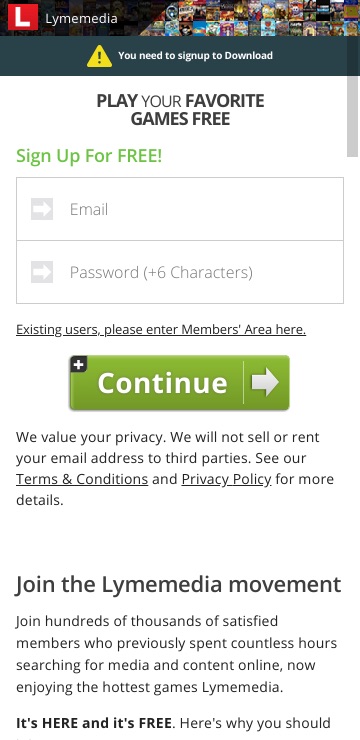Click the Lymemedia brand name text
360x740 pixels.
pyautogui.click(x=81, y=19)
